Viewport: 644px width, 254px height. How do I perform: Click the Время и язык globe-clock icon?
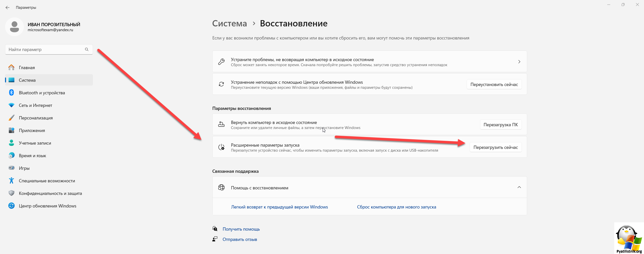click(11, 155)
